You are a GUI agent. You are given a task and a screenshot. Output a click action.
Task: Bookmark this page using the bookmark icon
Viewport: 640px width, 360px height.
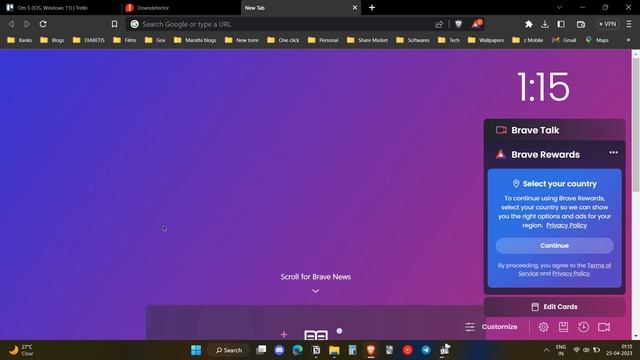(x=114, y=24)
